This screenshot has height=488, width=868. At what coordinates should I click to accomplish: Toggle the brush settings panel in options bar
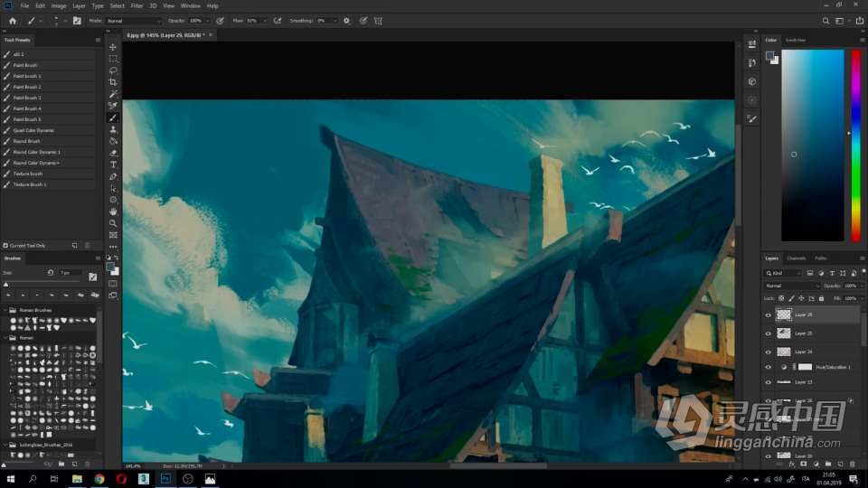coord(77,21)
